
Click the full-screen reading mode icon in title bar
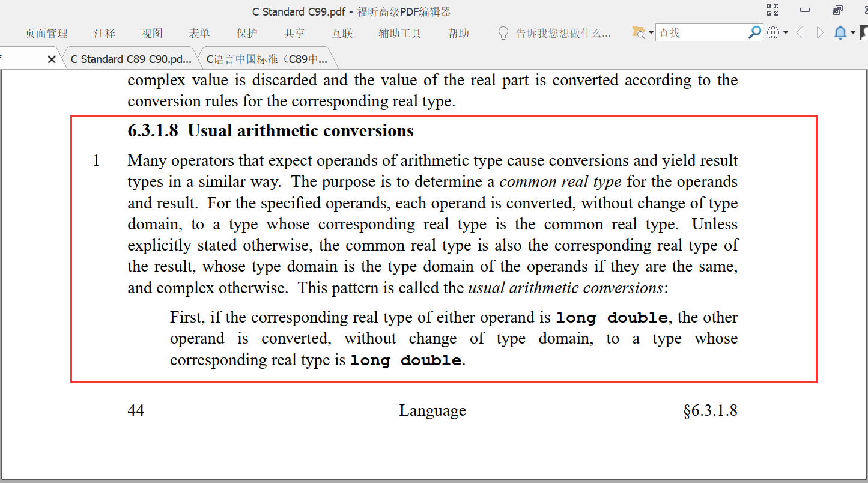pos(773,10)
